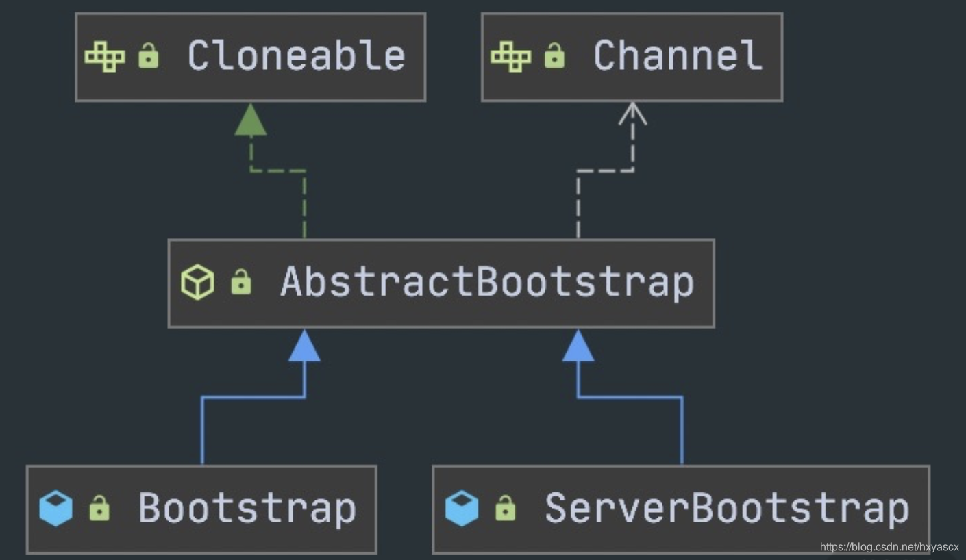The image size is (966, 560).
Task: Click the Cloneable interface icon
Action: (105, 56)
